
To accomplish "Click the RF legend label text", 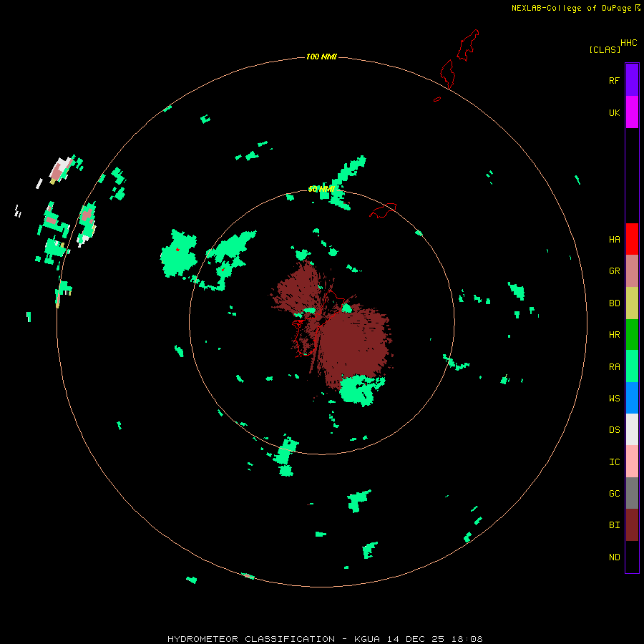I will point(614,81).
